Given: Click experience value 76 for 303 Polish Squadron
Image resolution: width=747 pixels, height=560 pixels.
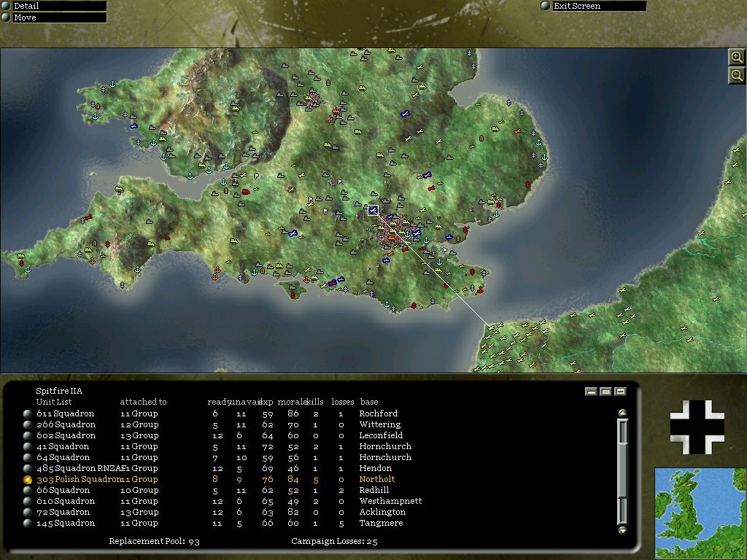Looking at the screenshot, I should pyautogui.click(x=268, y=479).
